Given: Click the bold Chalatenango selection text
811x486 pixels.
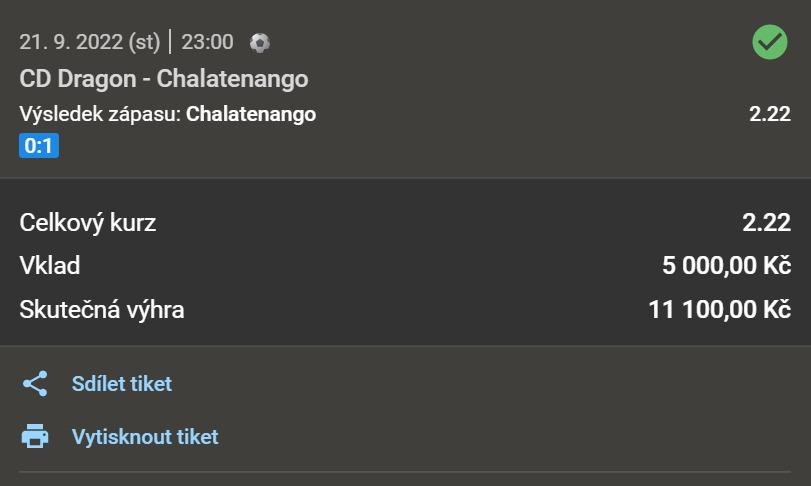Looking at the screenshot, I should click(x=251, y=114).
